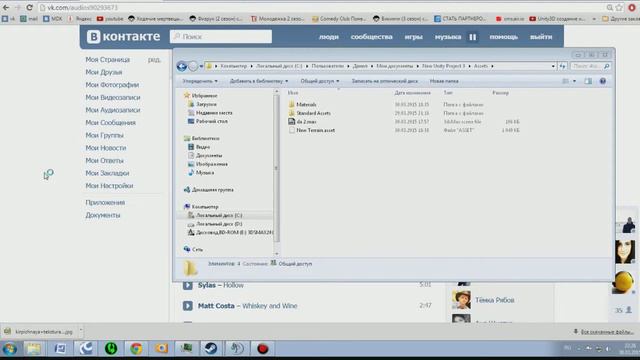Click New Unity Project 3 breadcrumb
This screenshot has height=360, width=640.
tap(443, 66)
